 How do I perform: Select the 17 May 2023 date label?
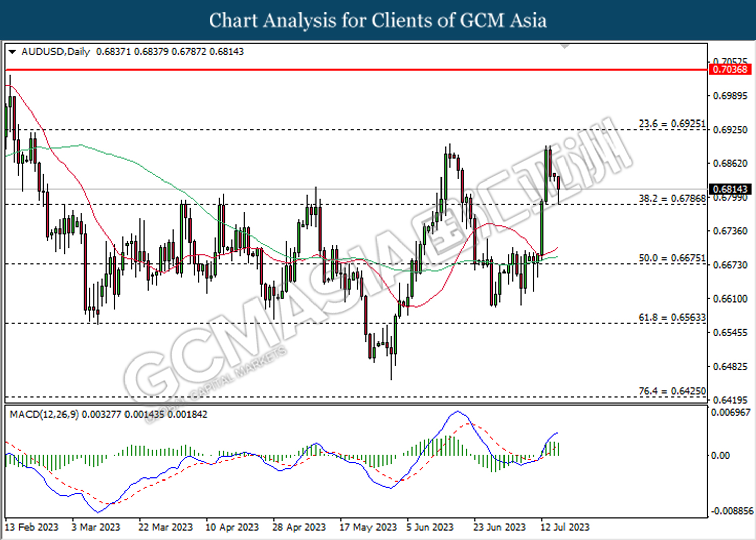coord(368,527)
